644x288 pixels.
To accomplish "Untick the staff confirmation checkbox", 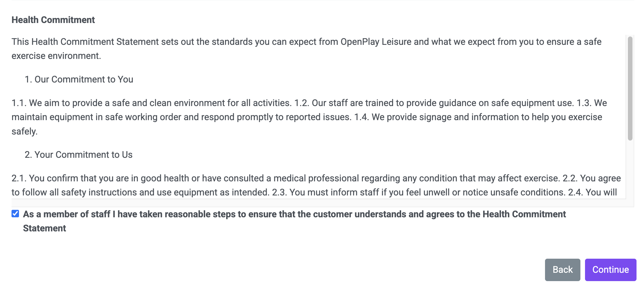I will [15, 214].
